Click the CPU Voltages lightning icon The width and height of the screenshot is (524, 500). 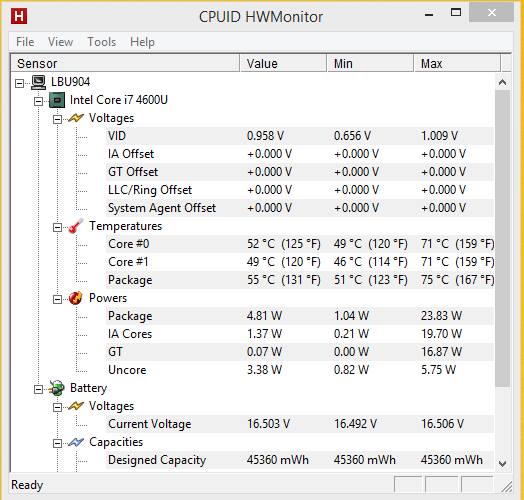pyautogui.click(x=76, y=118)
